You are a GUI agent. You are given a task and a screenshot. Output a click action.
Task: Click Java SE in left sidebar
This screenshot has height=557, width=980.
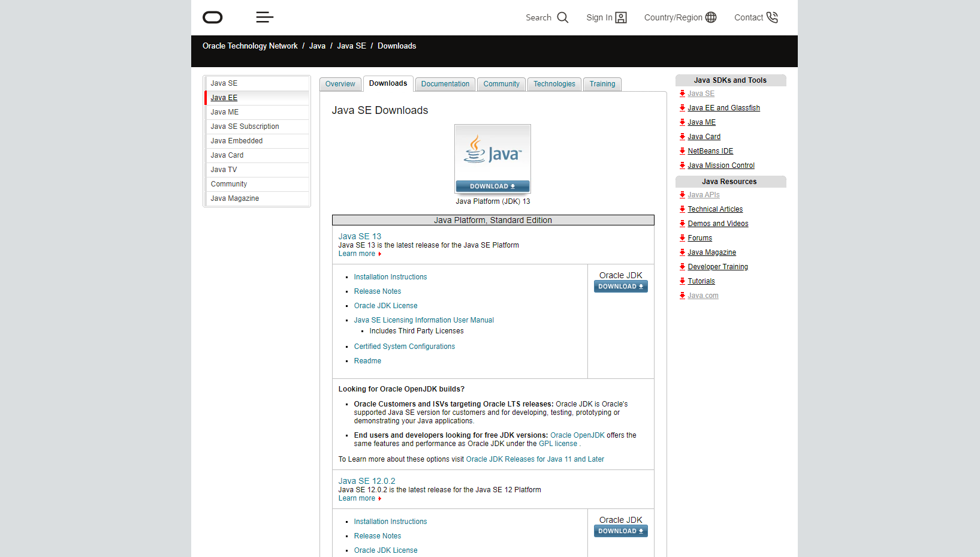tap(257, 83)
